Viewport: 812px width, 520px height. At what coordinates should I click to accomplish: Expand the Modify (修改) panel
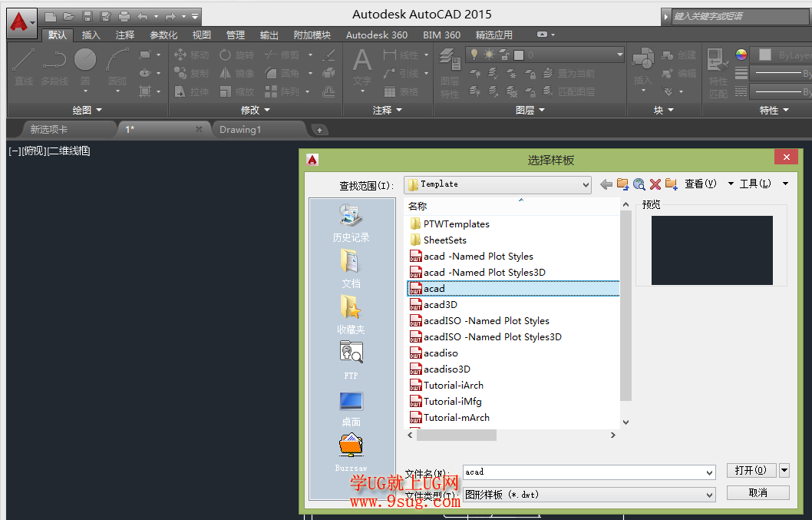point(256,110)
